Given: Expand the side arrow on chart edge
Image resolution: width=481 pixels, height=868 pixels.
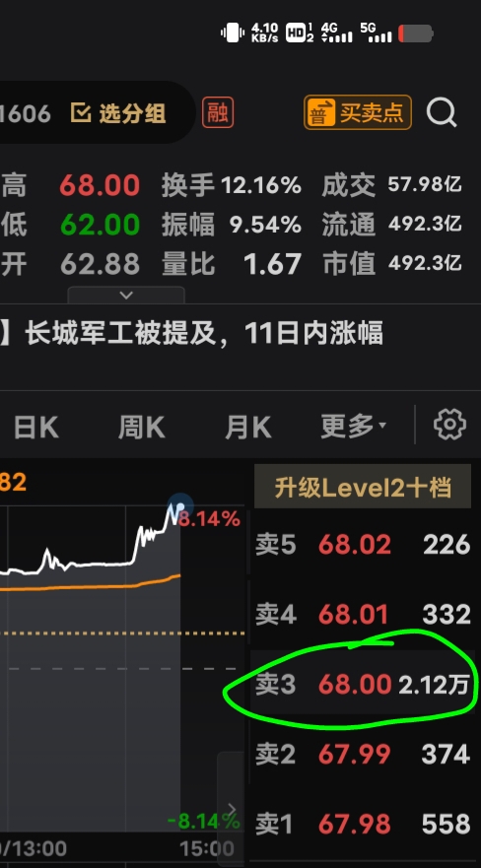Looking at the screenshot, I should click(x=231, y=809).
